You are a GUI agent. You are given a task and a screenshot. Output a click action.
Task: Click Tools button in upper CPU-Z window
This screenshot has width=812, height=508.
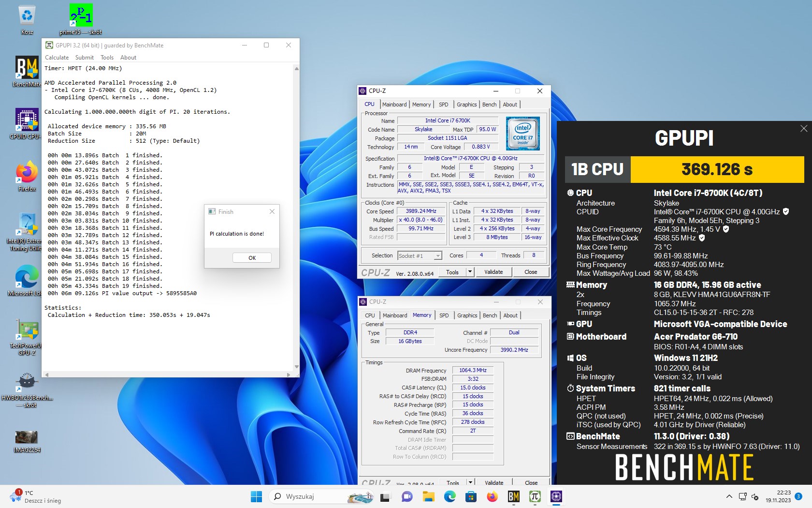452,272
